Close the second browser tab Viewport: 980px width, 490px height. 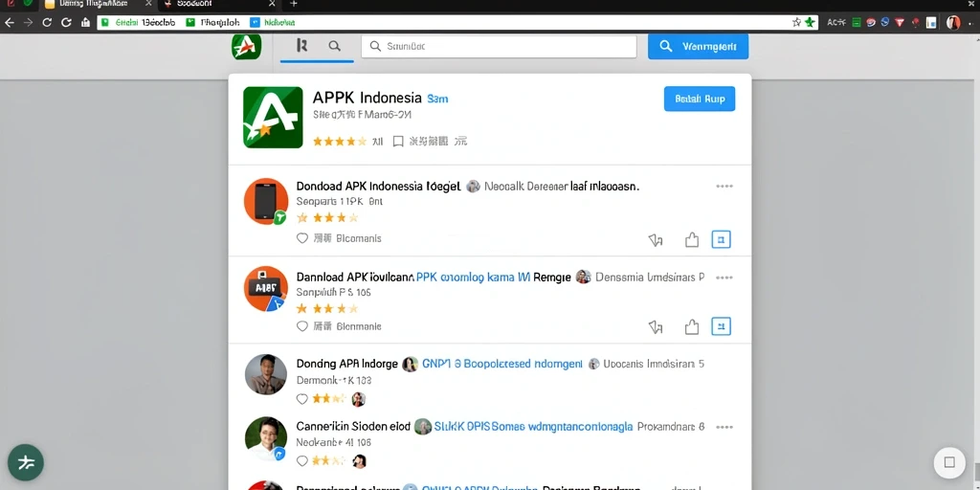coord(272,4)
